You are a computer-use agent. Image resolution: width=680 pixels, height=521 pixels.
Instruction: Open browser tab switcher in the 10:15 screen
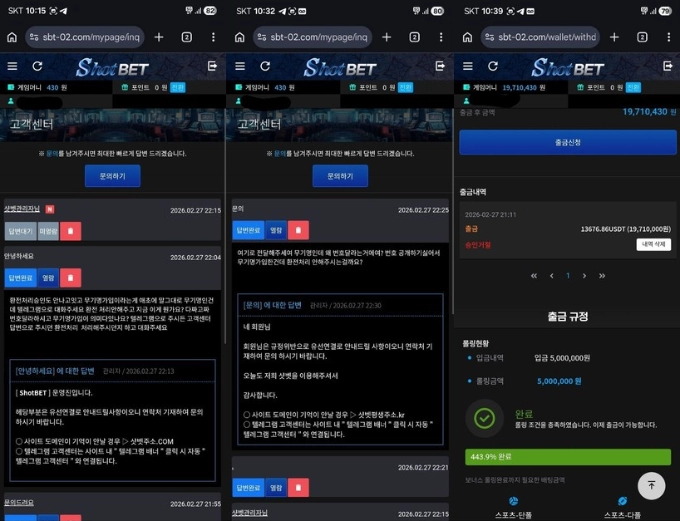point(187,37)
